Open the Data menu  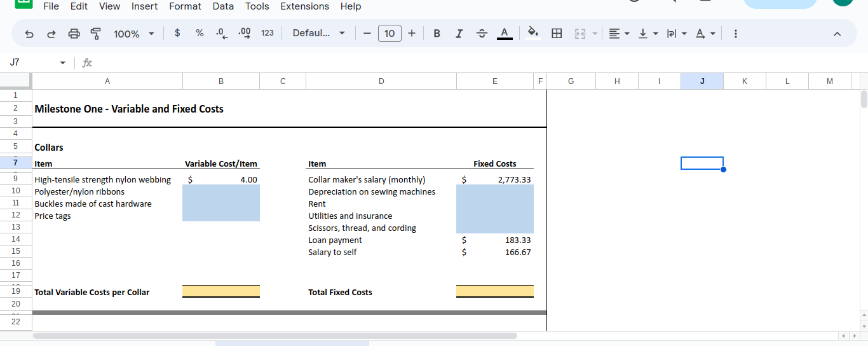(223, 6)
